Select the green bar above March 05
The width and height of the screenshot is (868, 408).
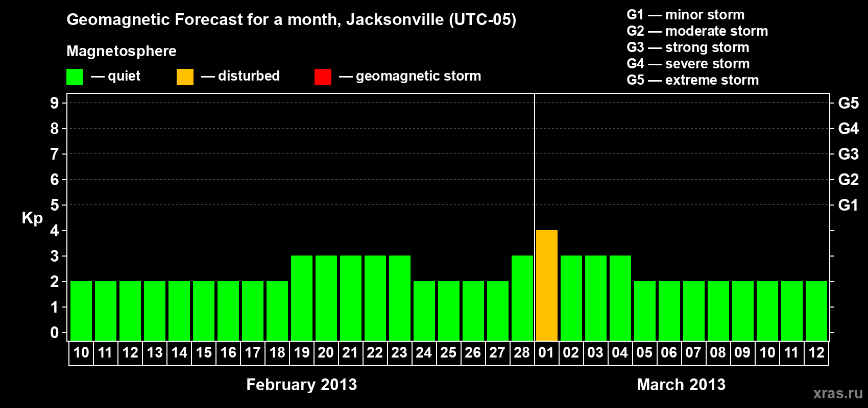645,311
